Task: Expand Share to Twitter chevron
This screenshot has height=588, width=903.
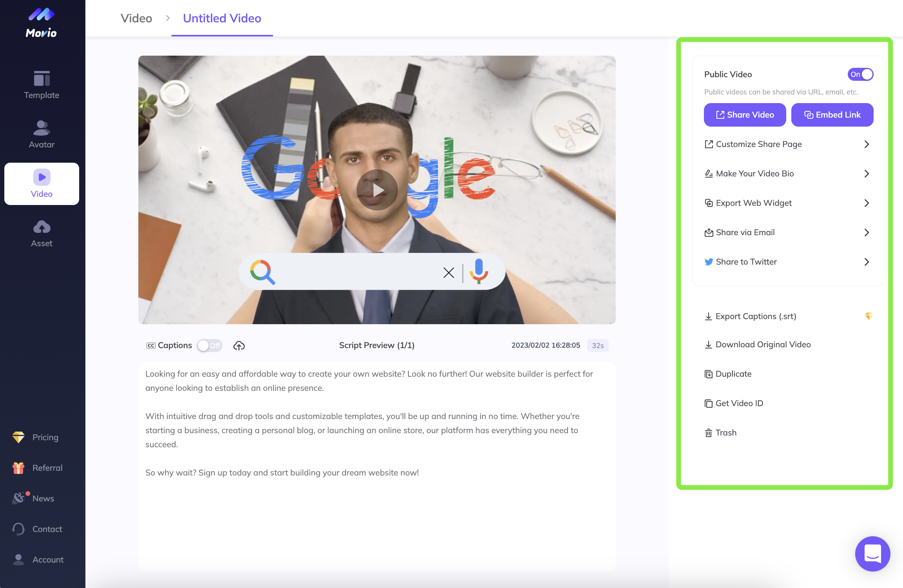Action: (x=867, y=262)
